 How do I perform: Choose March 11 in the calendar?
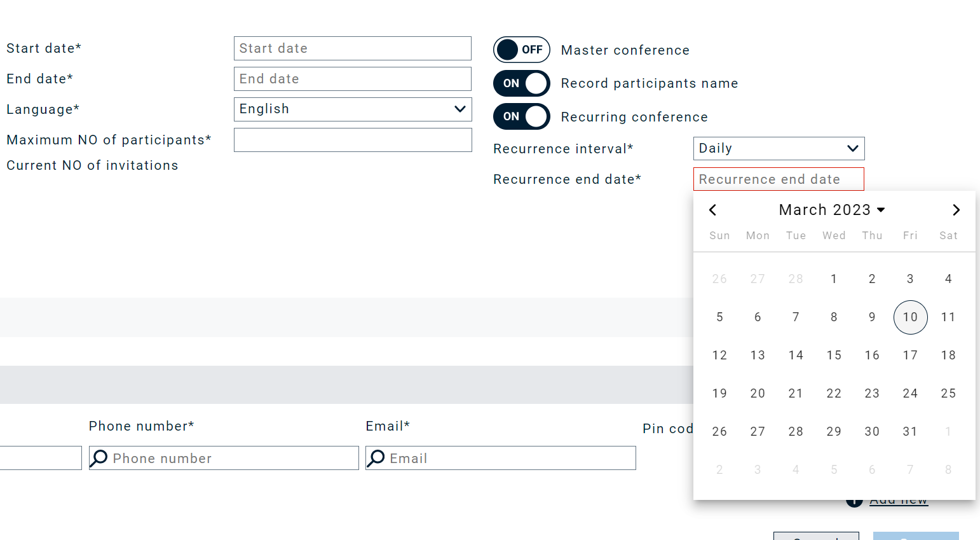(x=948, y=317)
